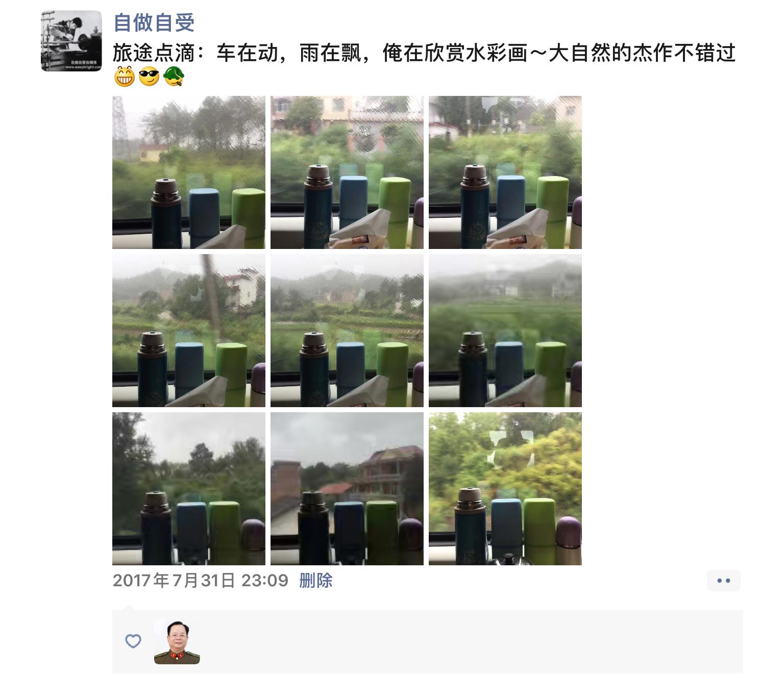Screen dimensions: 784x675
Task: Click the grinning face emoji
Action: (x=125, y=78)
